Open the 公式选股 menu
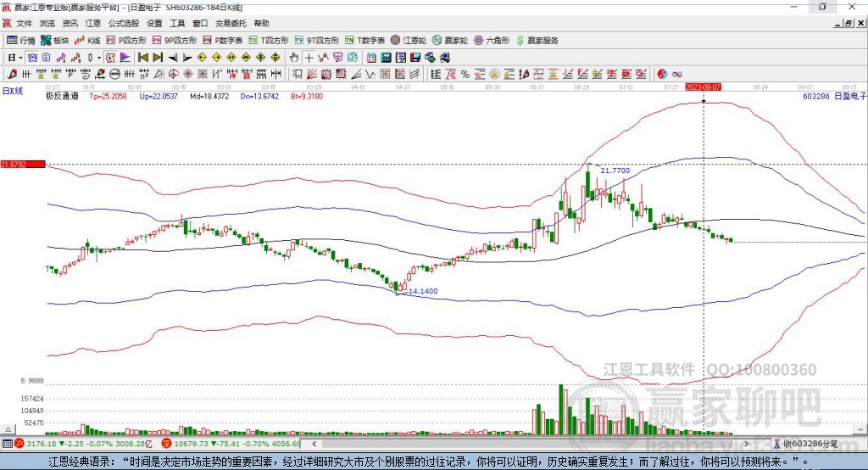Screen dimensions: 868x470 click(124, 23)
